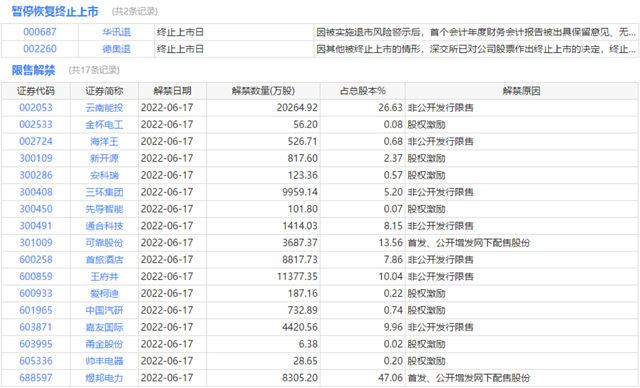Open 王府井 stock link

pos(104,277)
